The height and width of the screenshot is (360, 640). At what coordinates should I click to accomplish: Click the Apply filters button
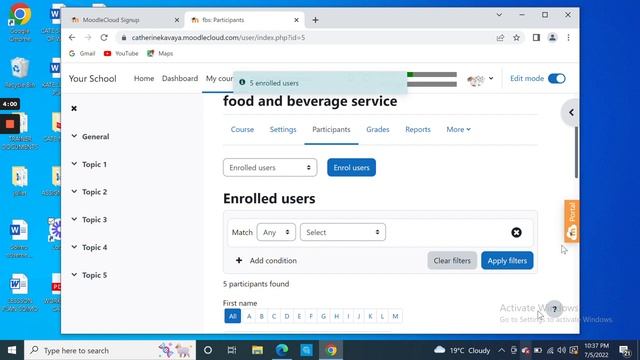click(507, 260)
